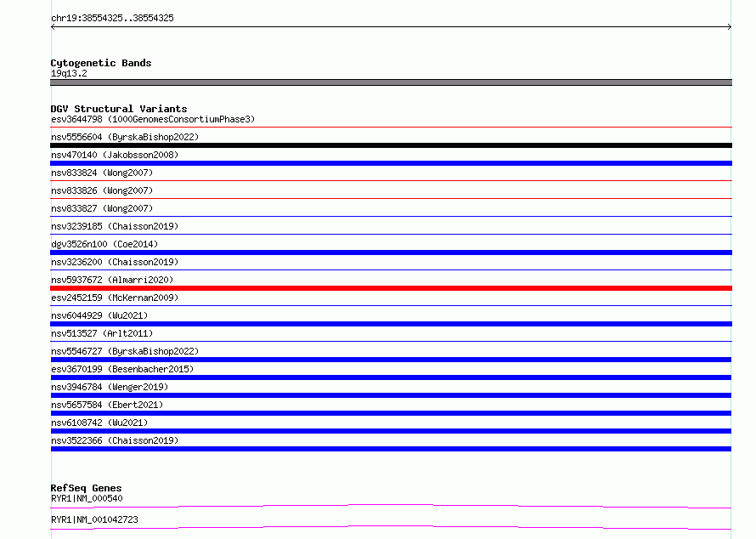This screenshot has width=756, height=539.
Task: Click the blue bar under esv3670199
Action: (x=391, y=377)
